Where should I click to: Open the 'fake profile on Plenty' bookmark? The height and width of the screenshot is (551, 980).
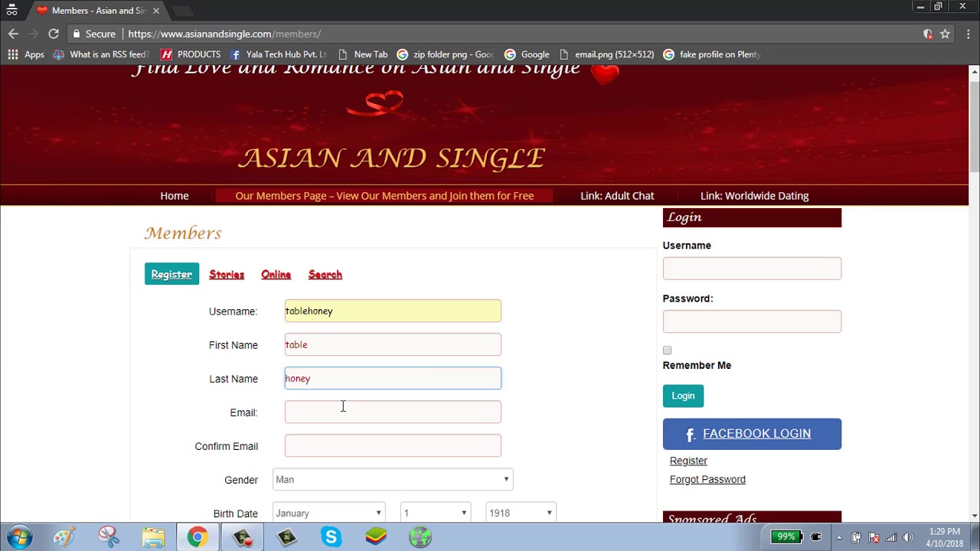pyautogui.click(x=712, y=54)
